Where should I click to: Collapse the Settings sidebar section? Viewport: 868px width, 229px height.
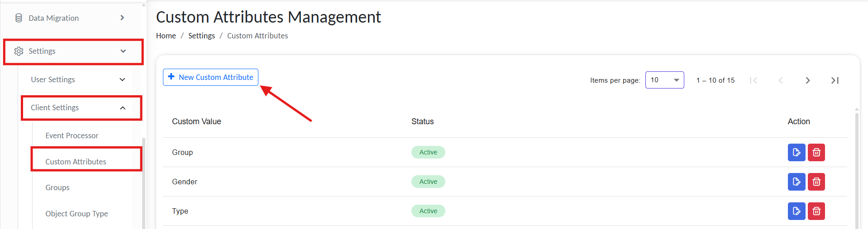tap(123, 51)
